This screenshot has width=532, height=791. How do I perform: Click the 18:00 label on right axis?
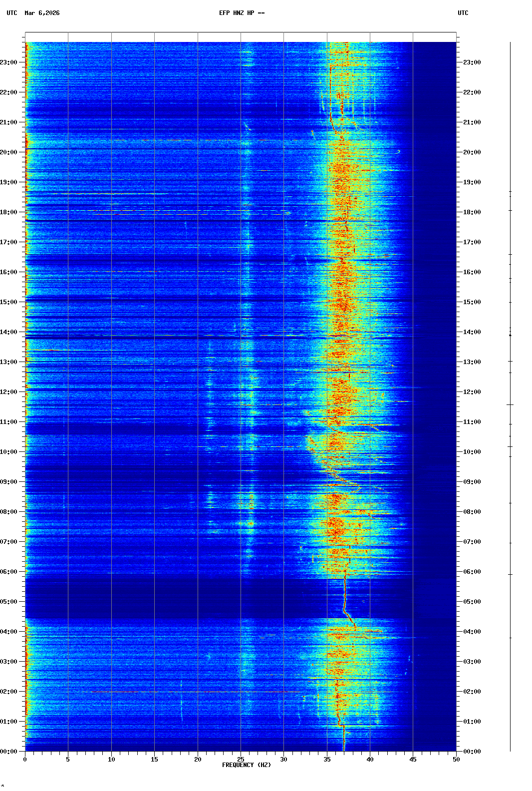[x=472, y=212]
